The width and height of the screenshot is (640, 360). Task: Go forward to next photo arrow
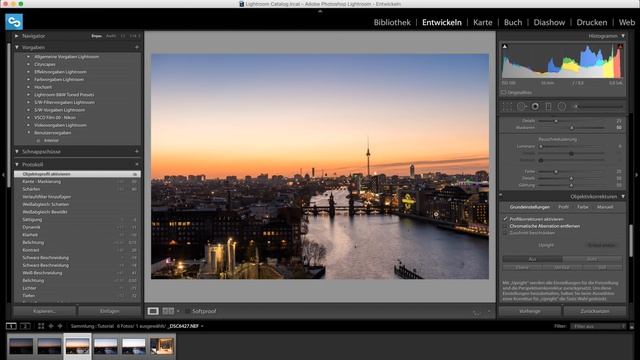pos(60,326)
